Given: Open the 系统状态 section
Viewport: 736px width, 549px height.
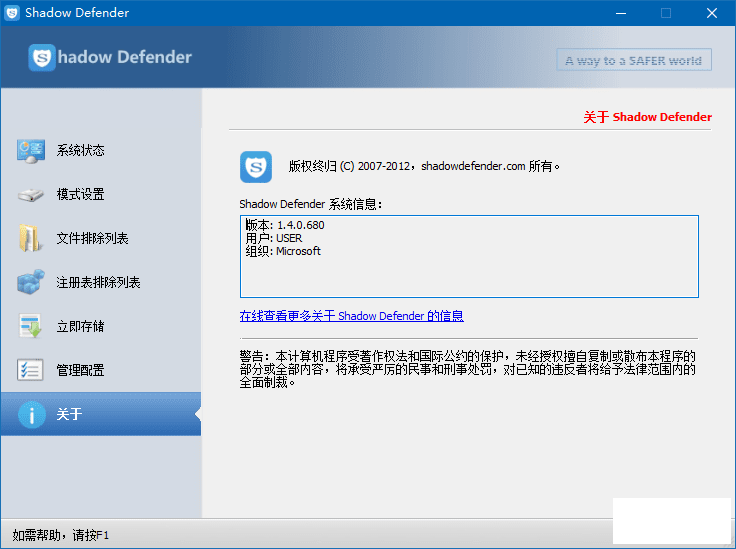Looking at the screenshot, I should (x=101, y=151).
